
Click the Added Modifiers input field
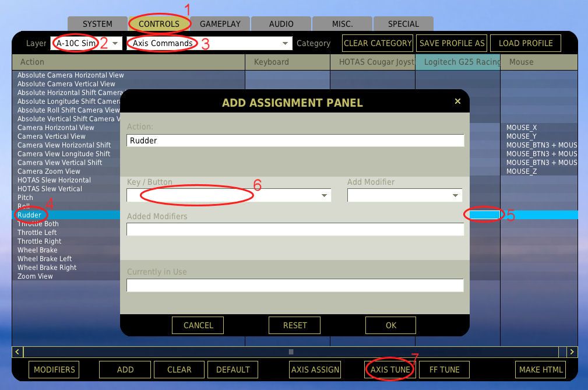click(295, 229)
